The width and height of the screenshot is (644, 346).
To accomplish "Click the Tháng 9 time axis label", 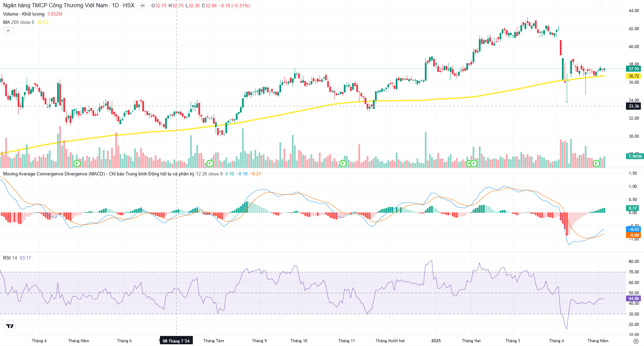I will (x=259, y=341).
